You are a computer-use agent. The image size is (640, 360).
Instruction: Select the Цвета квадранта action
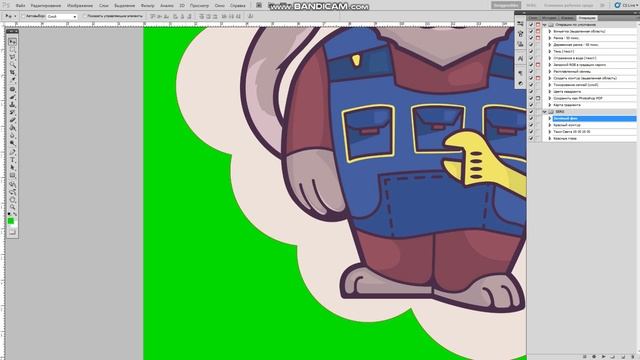[x=567, y=91]
